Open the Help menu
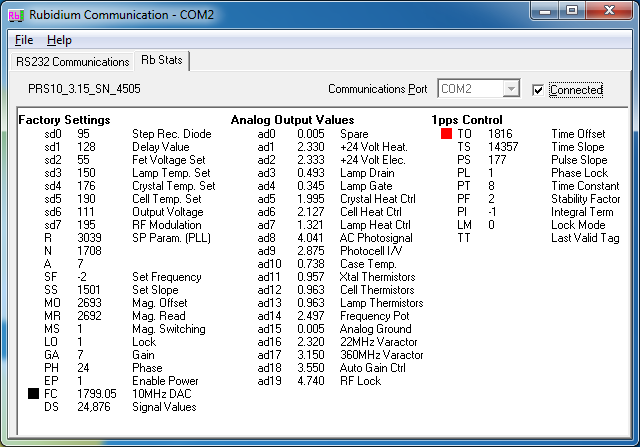Image resolution: width=640 pixels, height=447 pixels. pyautogui.click(x=59, y=40)
